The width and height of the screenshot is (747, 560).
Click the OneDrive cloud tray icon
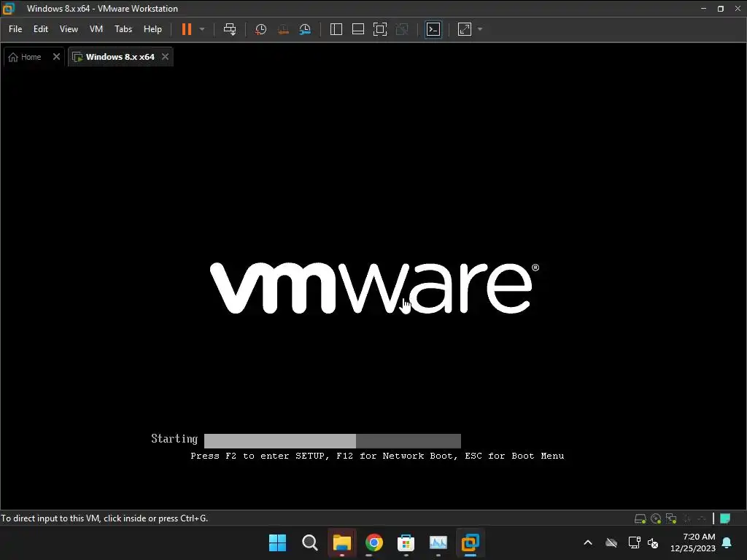611,542
